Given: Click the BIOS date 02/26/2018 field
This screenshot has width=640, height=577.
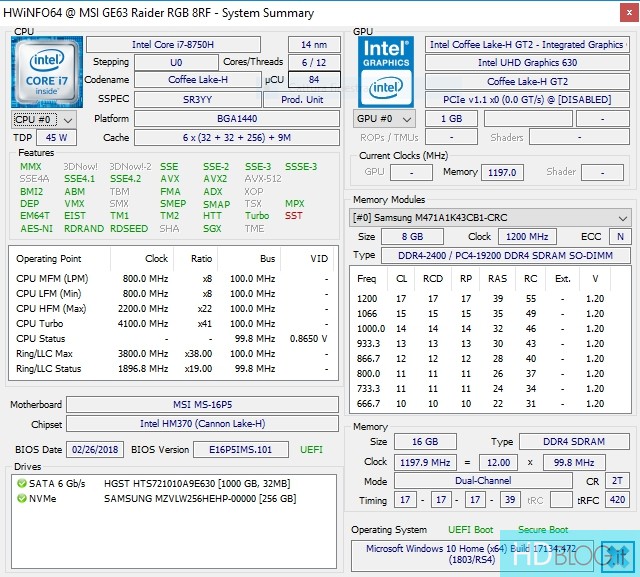Looking at the screenshot, I should (95, 450).
